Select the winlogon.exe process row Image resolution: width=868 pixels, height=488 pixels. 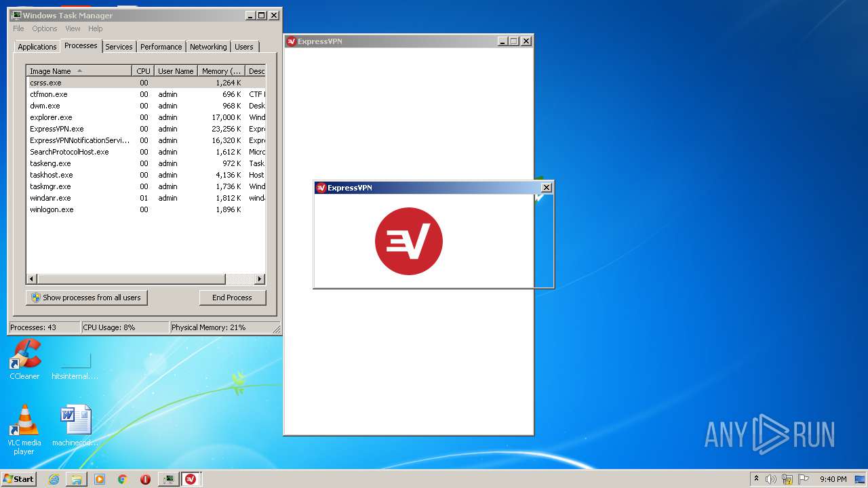(x=146, y=209)
